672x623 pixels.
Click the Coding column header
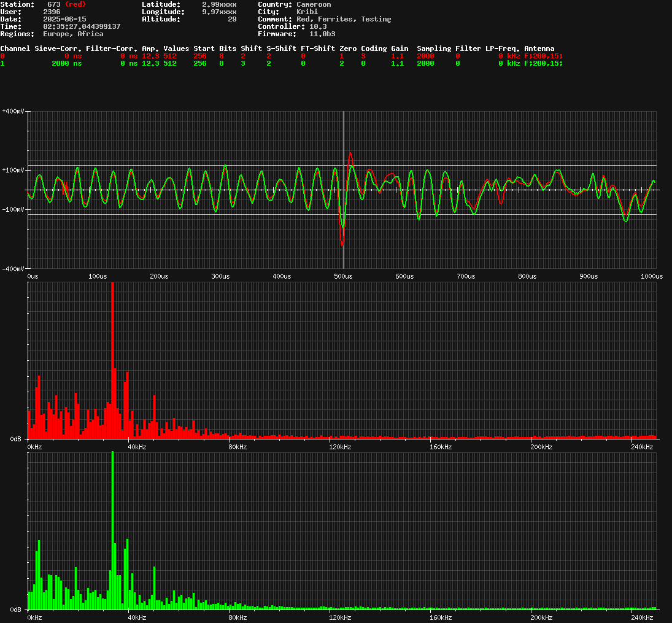coord(374,48)
